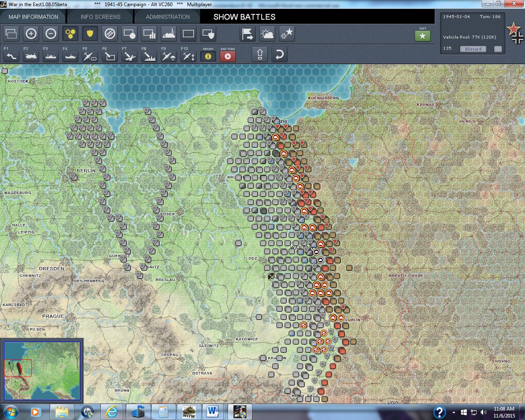Viewport: 525px width, 420px height.
Task: Click the Turn: 186 readout
Action: [490, 17]
